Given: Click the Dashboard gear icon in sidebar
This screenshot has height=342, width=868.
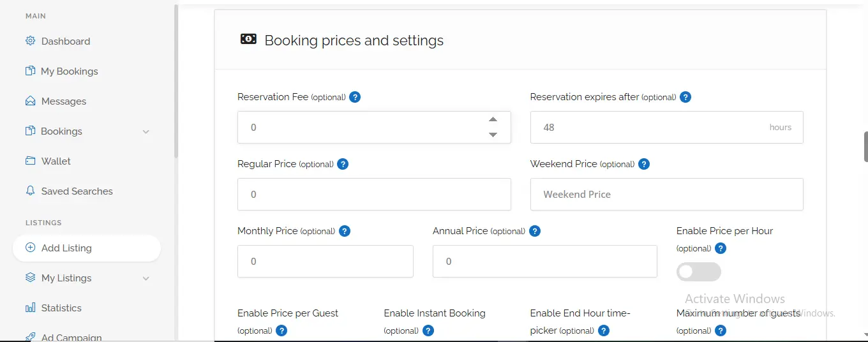Looking at the screenshot, I should point(30,41).
